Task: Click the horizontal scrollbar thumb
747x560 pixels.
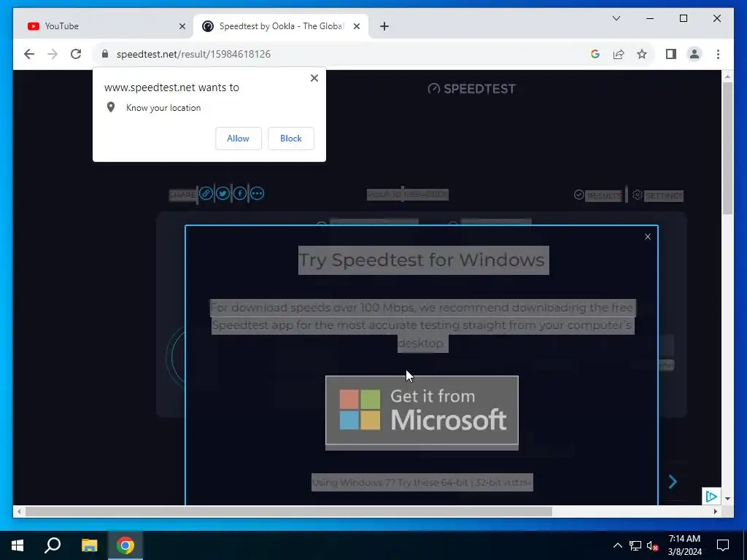Action: pos(289,511)
